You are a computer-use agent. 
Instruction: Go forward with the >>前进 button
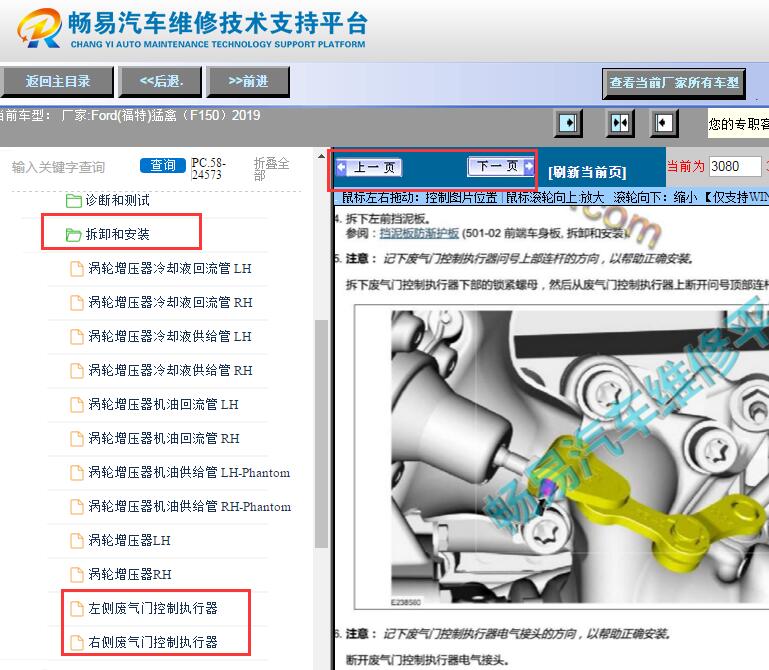tap(248, 81)
